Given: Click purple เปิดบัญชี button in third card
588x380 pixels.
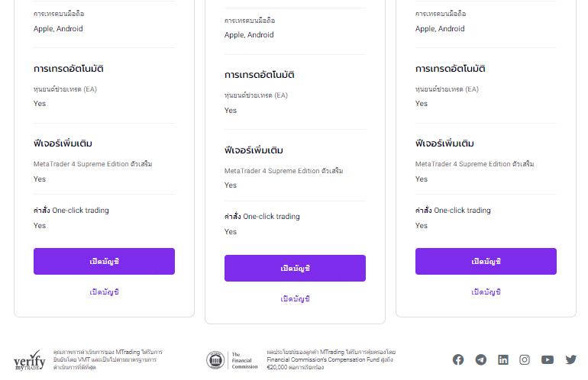Looking at the screenshot, I should pyautogui.click(x=486, y=261).
